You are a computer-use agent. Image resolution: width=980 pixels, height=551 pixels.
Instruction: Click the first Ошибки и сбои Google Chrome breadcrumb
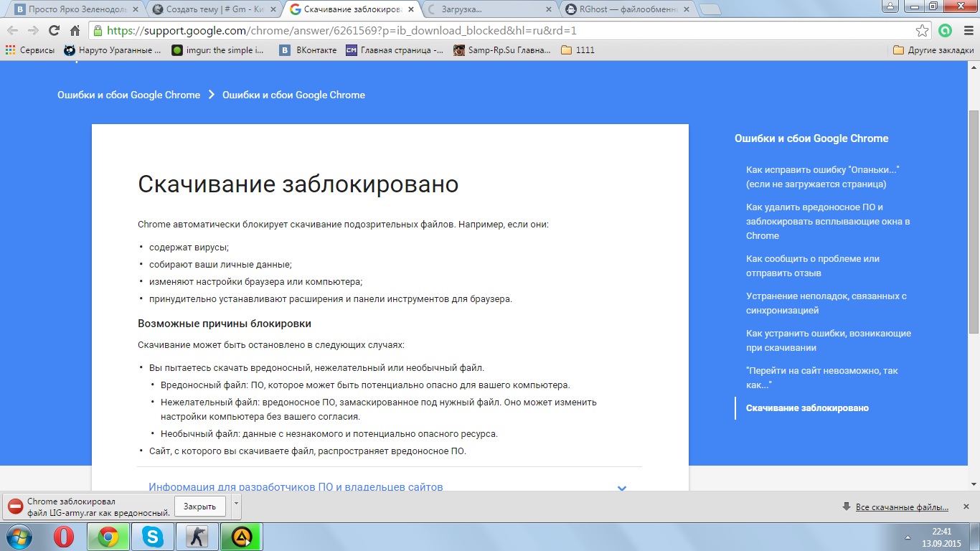click(x=129, y=95)
